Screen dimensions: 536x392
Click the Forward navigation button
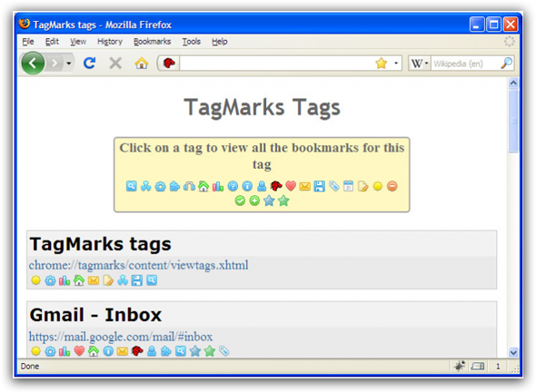[x=55, y=63]
